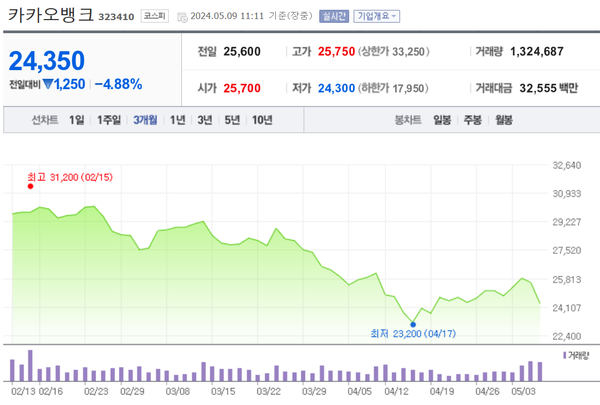The image size is (600, 405).
Task: Show the 10년 chart range
Action: click(x=262, y=121)
